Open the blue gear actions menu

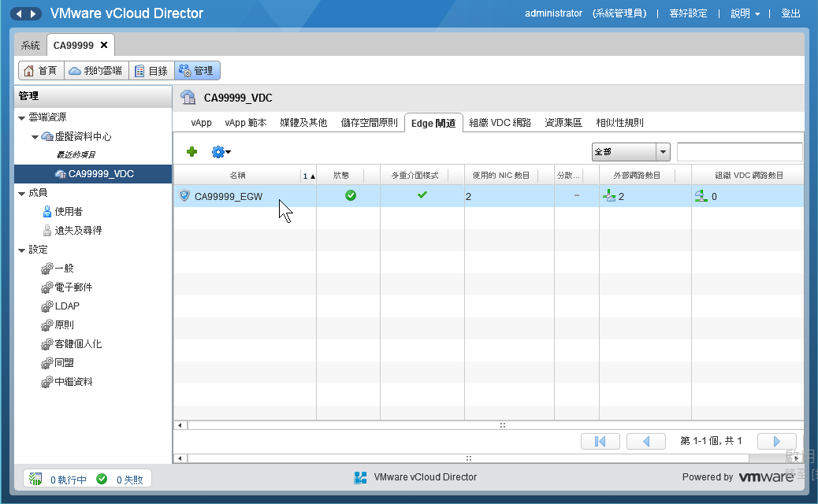point(221,152)
